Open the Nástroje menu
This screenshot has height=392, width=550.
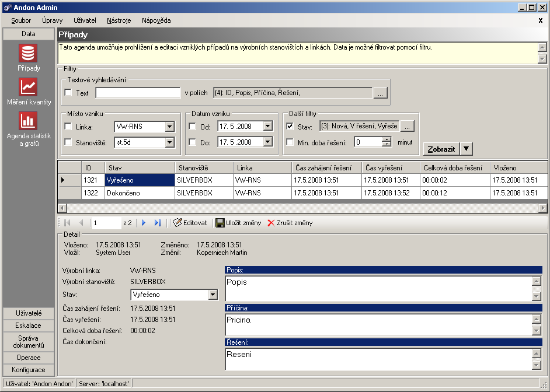(x=119, y=20)
